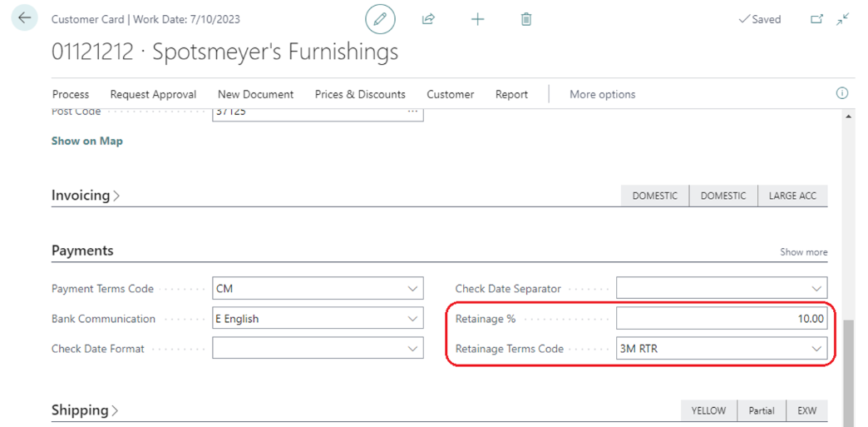Open Prices & Discounts menu
The height and width of the screenshot is (427, 868).
360,94
